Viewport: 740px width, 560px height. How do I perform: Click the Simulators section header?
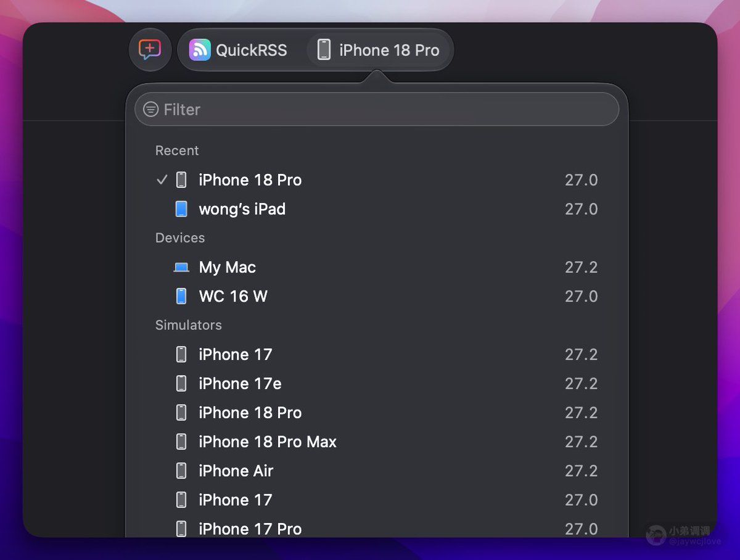click(188, 325)
